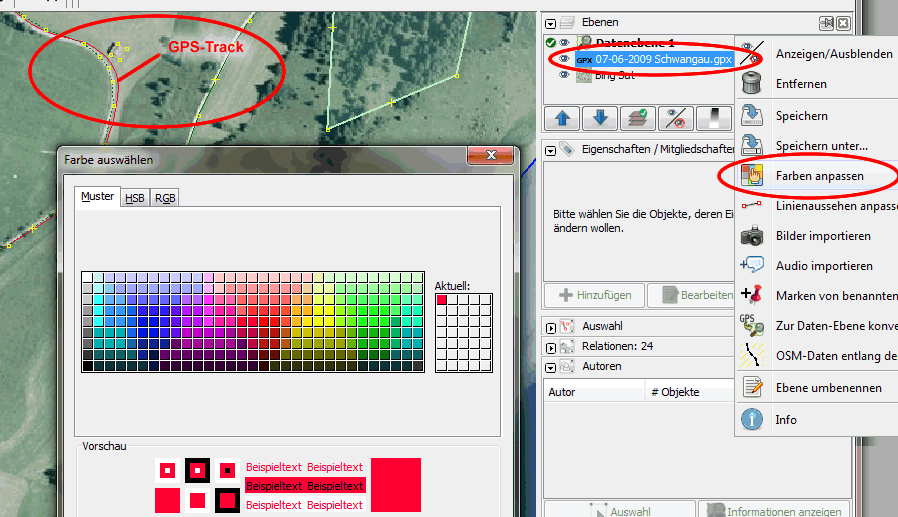Click the Hinzufügen button
The image size is (898, 517).
(594, 295)
